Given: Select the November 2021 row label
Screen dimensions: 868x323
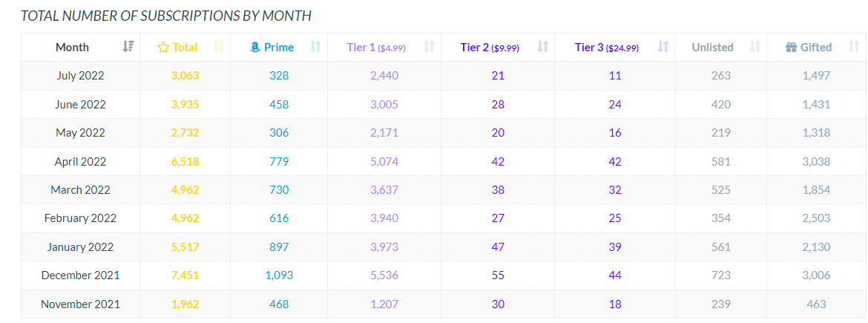Looking at the screenshot, I should click(x=80, y=304).
